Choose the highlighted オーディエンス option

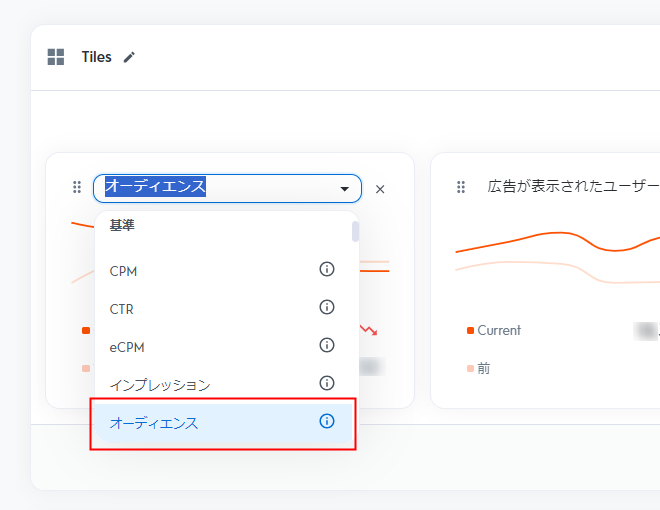pyautogui.click(x=154, y=423)
